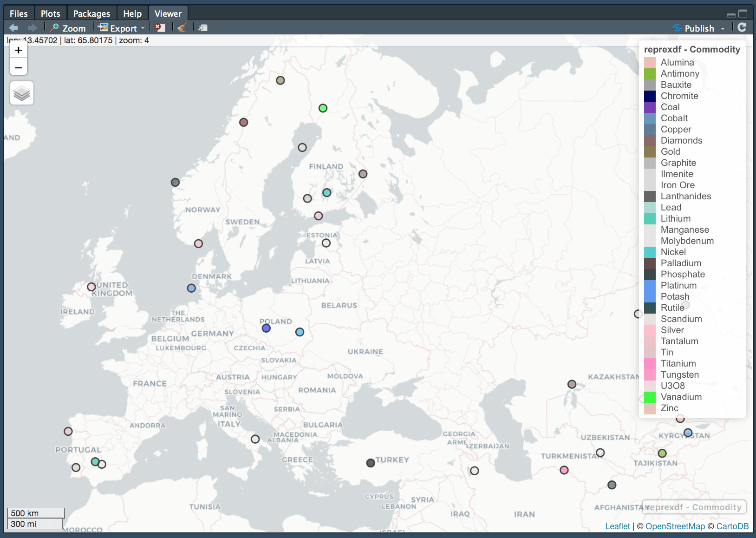Select the Viewer tab

pos(168,13)
